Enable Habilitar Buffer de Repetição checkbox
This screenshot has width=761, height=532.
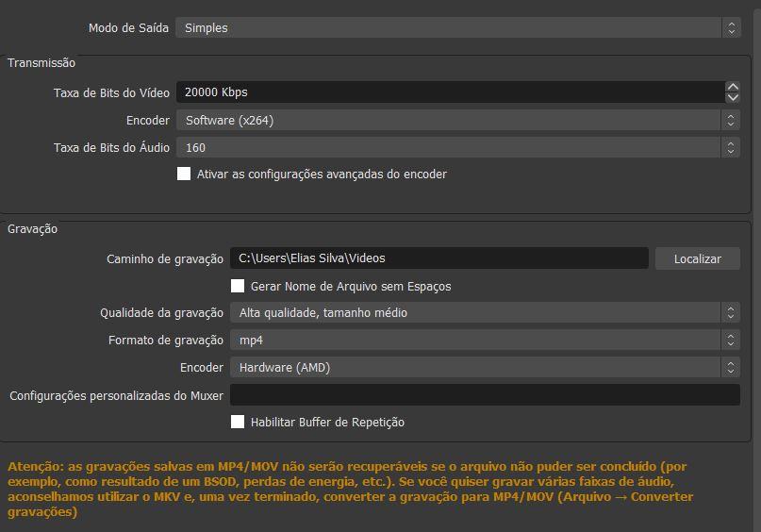(238, 422)
